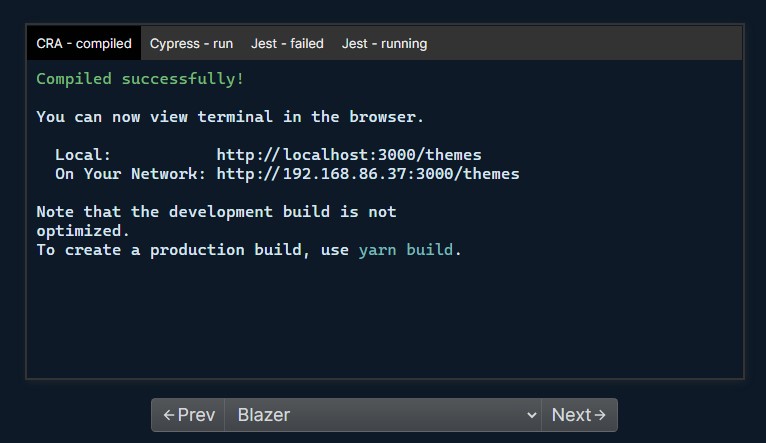Open the Cypress - run tab
766x443 pixels.
point(192,43)
